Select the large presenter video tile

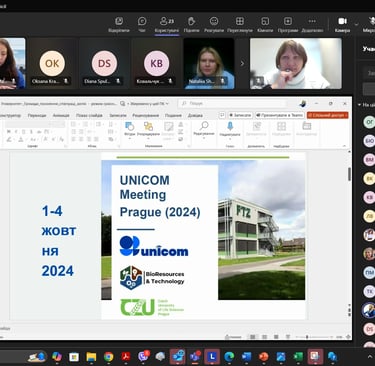[x=296, y=63]
